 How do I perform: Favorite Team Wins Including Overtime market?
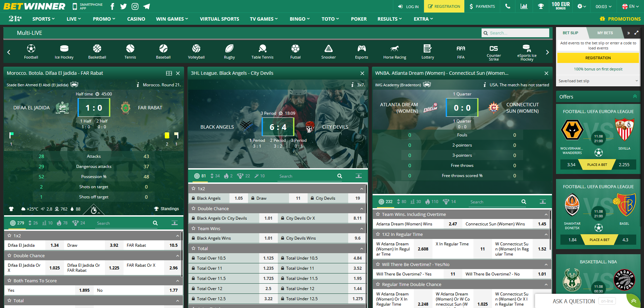pos(378,214)
